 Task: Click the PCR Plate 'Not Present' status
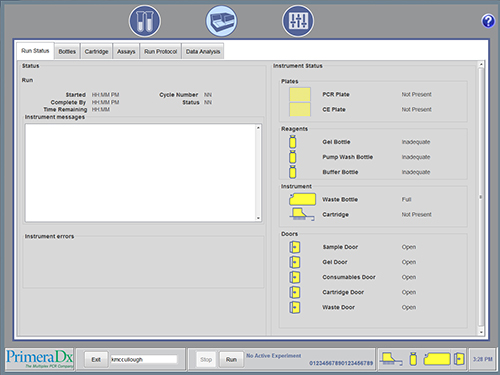416,94
